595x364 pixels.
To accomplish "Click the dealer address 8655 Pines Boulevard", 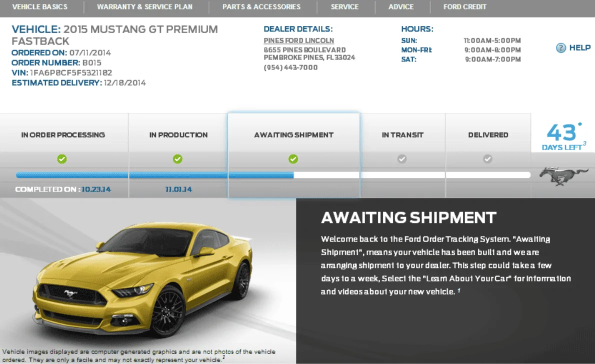I will (304, 49).
